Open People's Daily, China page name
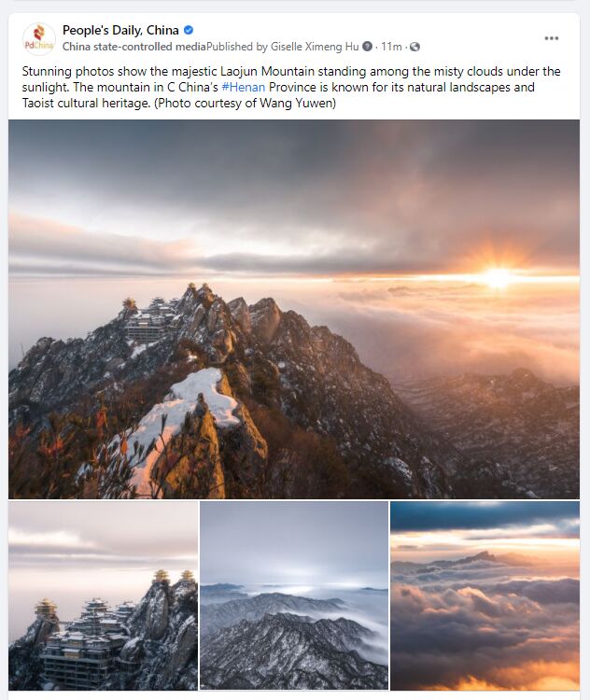 click(x=120, y=30)
